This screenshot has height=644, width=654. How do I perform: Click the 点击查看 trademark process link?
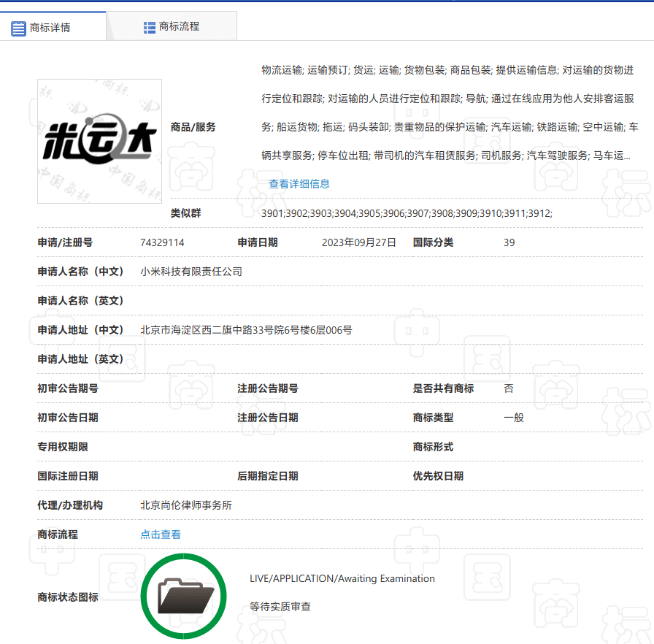click(161, 534)
